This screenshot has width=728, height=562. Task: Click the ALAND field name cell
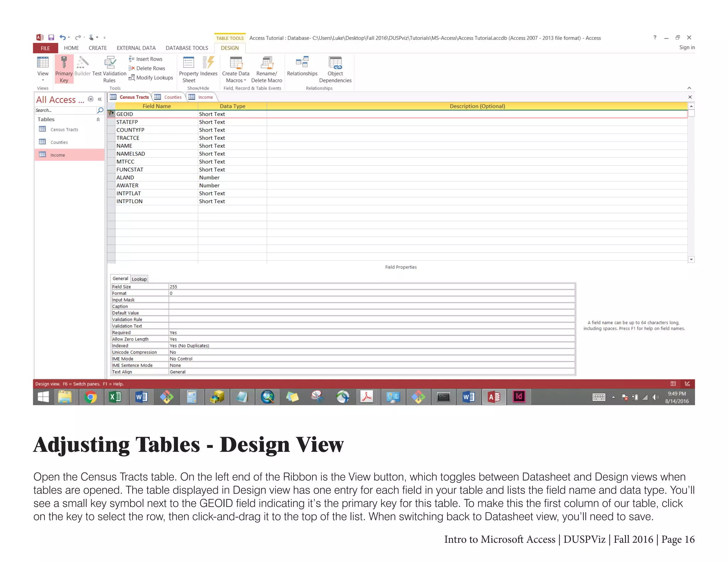pos(156,178)
